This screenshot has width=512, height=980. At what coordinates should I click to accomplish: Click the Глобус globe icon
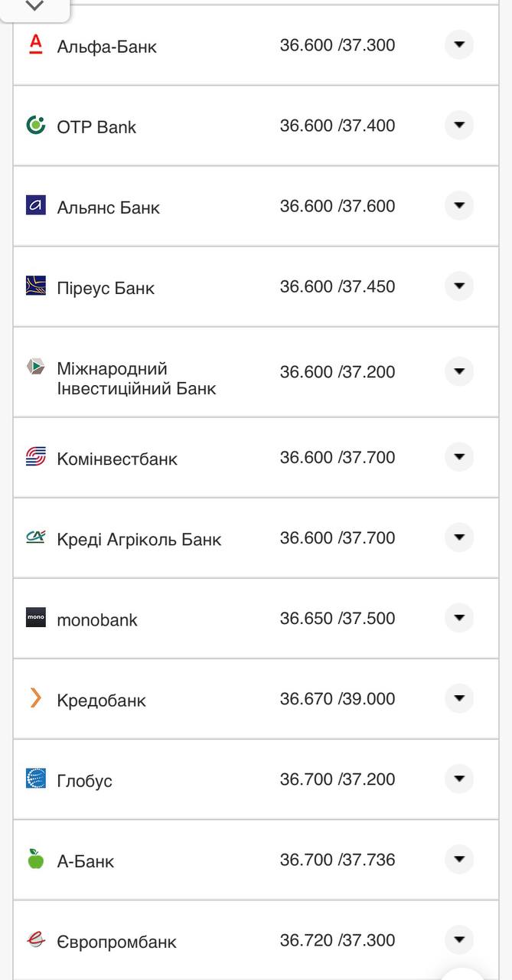pyautogui.click(x=34, y=779)
